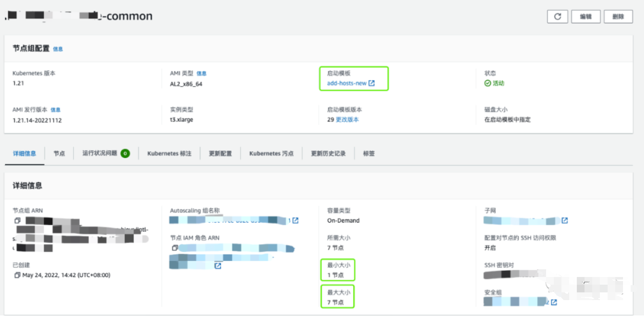
Task: Click copy icon next to 已创建 date
Action: point(17,275)
